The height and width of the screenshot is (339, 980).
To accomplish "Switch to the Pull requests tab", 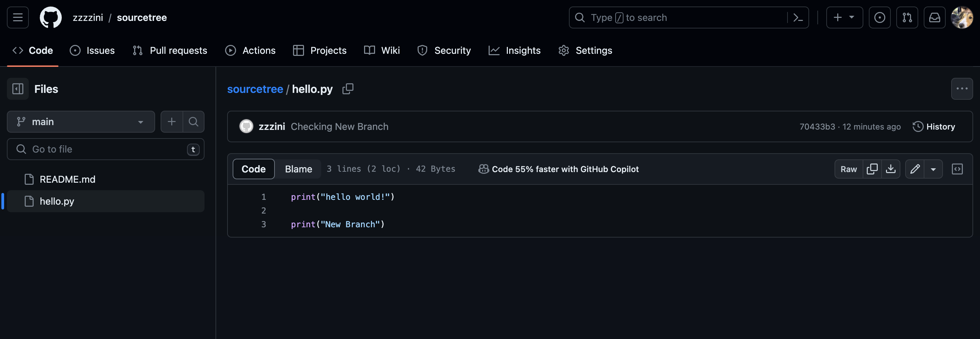I will 170,50.
